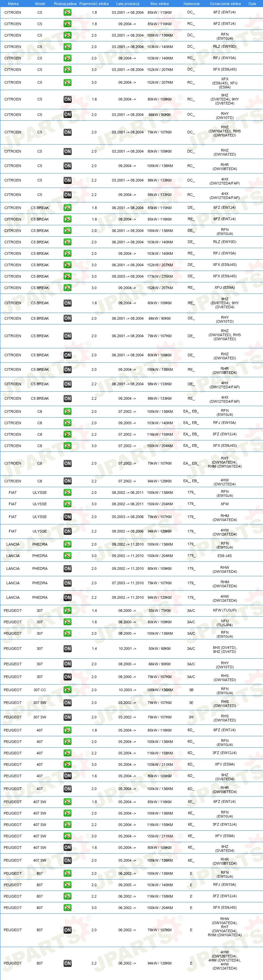
Task: Click the 'RHW (DW10ATED4)' cell in Lancia Phedra row
Action: [x=225, y=570]
